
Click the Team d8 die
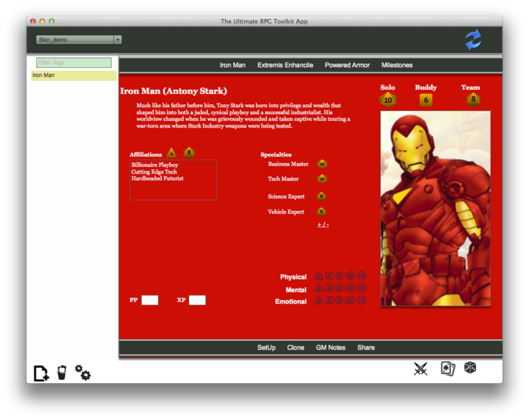pyautogui.click(x=473, y=99)
